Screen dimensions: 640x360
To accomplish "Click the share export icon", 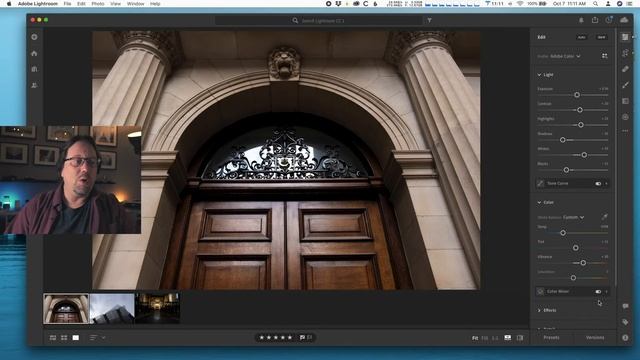I will [595, 20].
